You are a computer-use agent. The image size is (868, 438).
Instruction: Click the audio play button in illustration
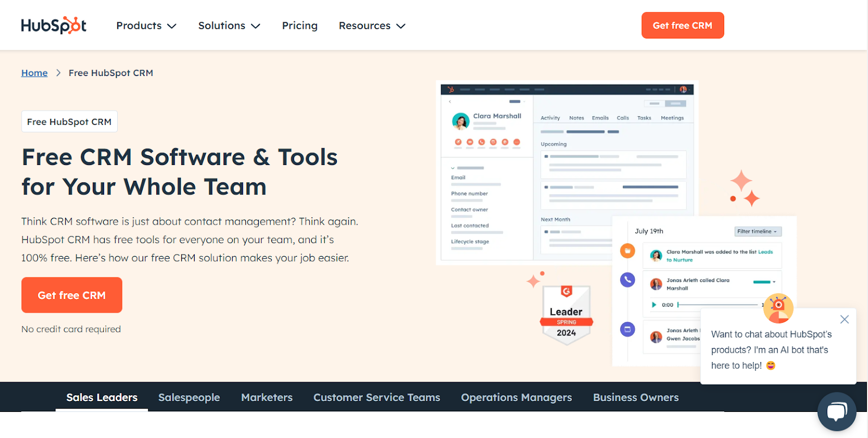(654, 304)
